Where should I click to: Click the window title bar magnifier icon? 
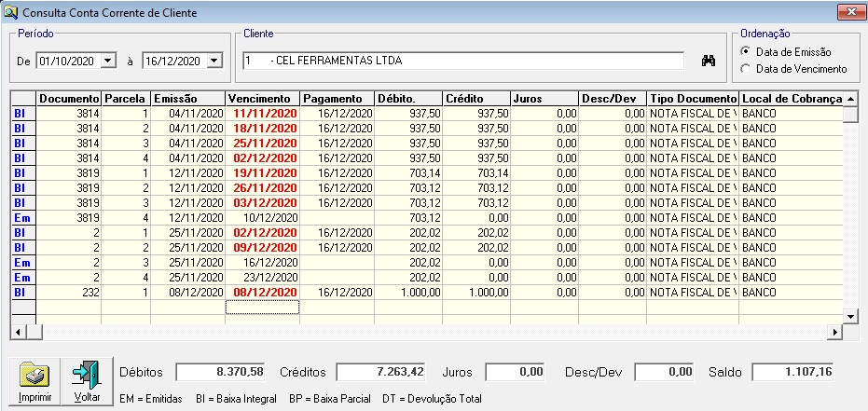11,12
